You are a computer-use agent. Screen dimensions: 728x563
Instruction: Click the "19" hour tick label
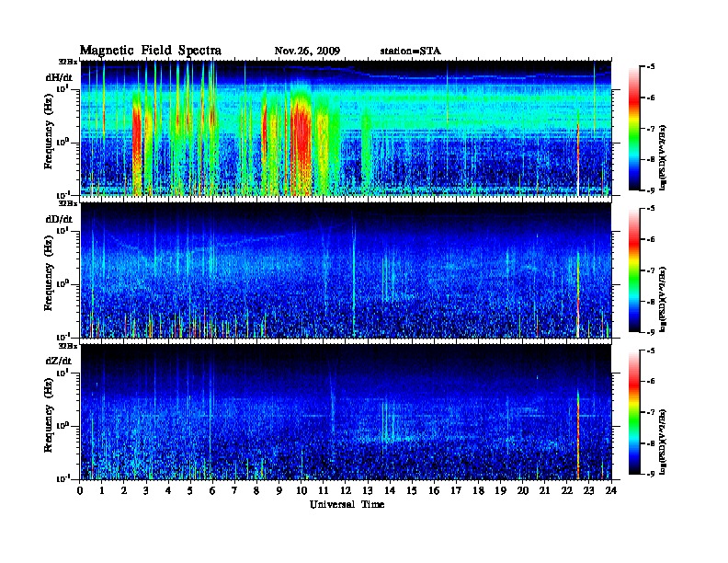click(x=500, y=490)
